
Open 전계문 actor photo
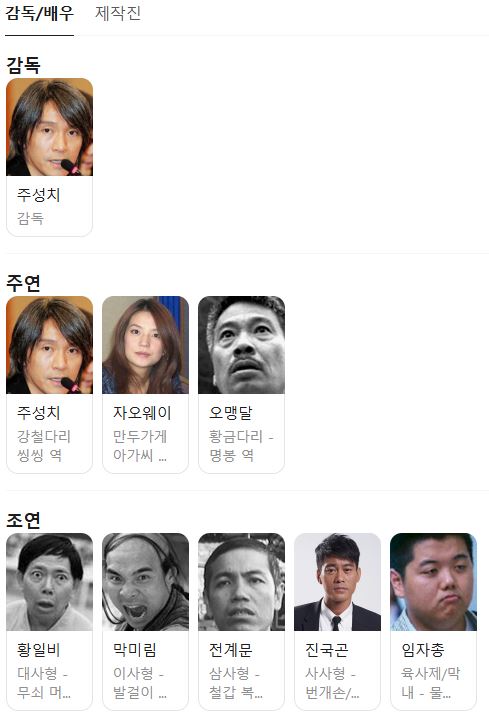pos(241,582)
